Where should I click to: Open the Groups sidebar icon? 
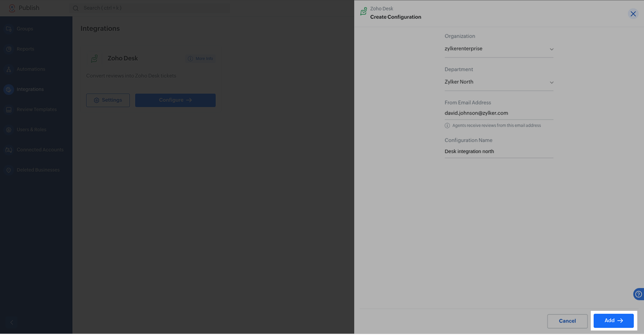pos(8,29)
